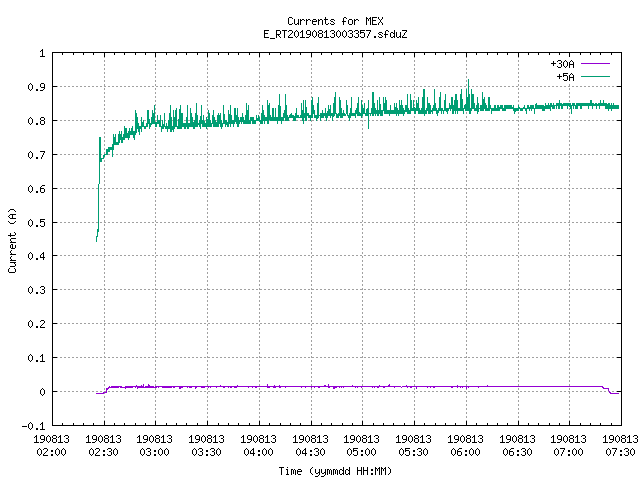Click the y-axis value 0.5
This screenshot has height=480, width=640.
pos(36,222)
